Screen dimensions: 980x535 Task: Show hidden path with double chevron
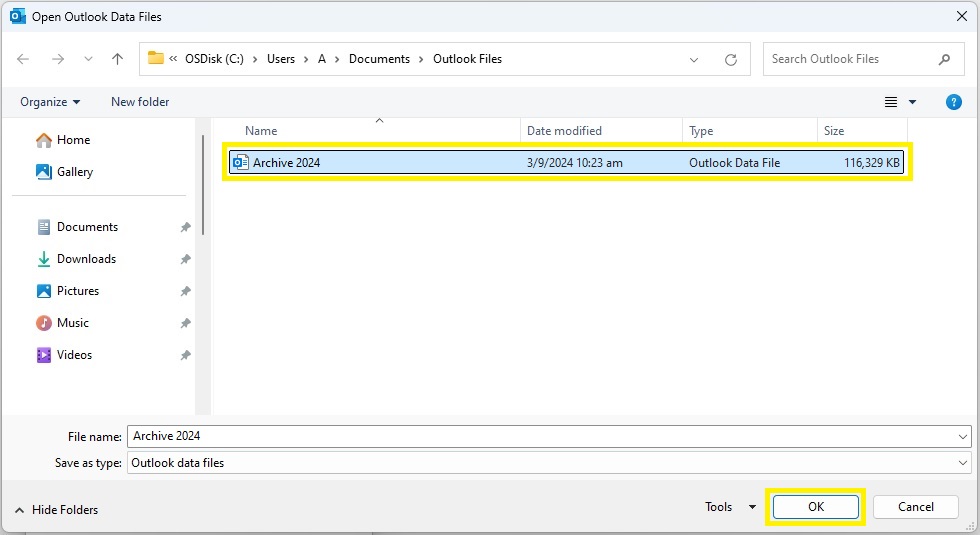point(173,59)
